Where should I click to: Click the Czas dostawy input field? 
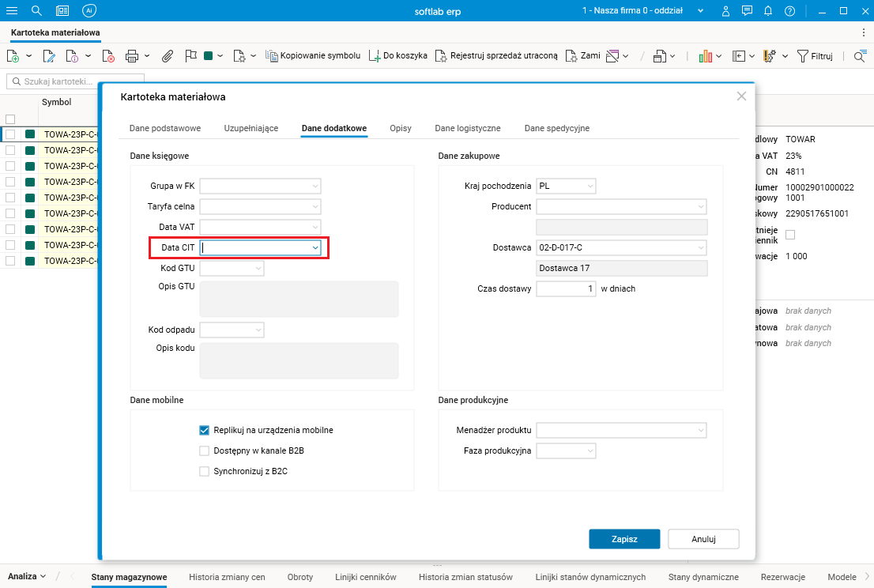point(566,289)
